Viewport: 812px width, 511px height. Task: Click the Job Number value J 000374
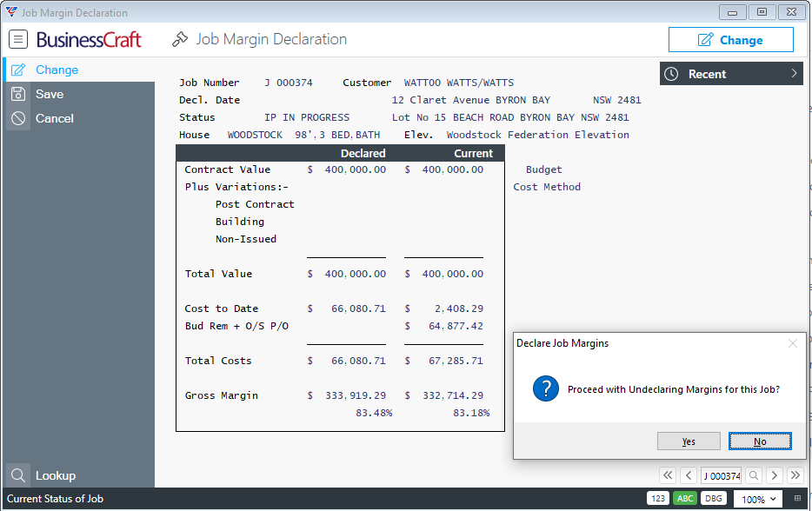point(289,83)
